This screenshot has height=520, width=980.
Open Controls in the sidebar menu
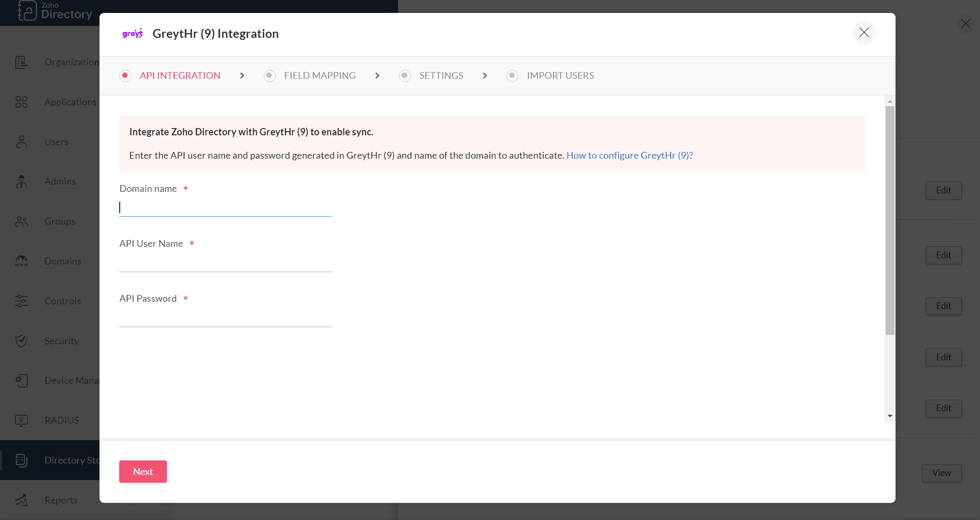point(63,301)
